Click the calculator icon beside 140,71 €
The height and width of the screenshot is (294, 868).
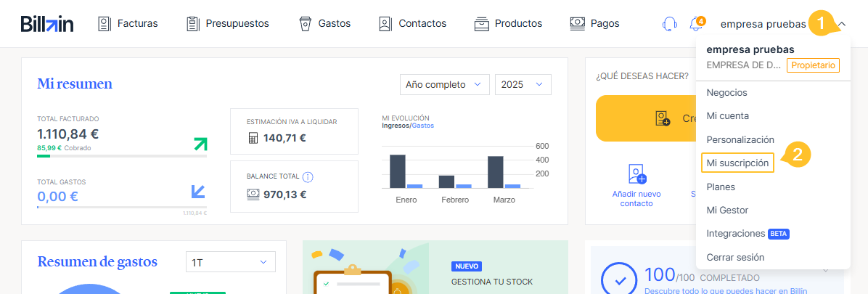click(x=253, y=139)
